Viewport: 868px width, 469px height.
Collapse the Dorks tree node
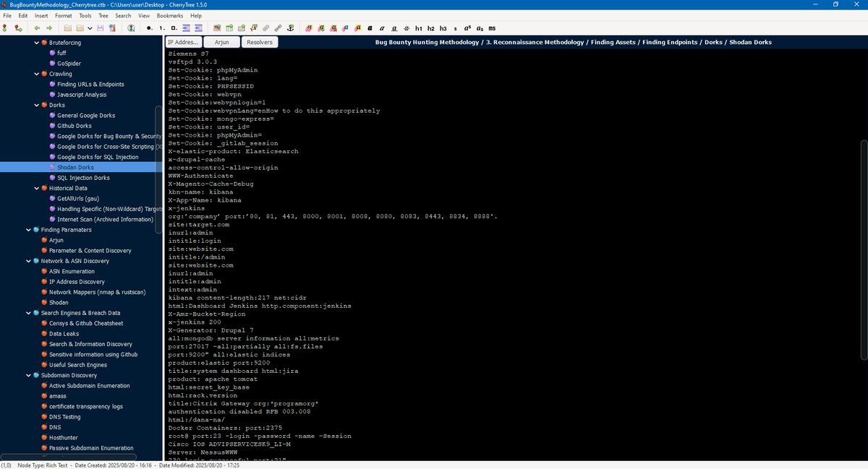point(37,105)
